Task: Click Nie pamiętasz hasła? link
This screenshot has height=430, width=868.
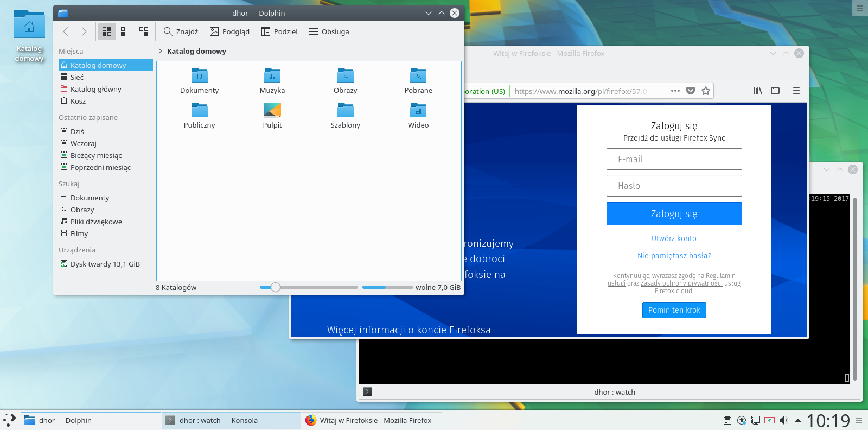Action: (x=674, y=256)
